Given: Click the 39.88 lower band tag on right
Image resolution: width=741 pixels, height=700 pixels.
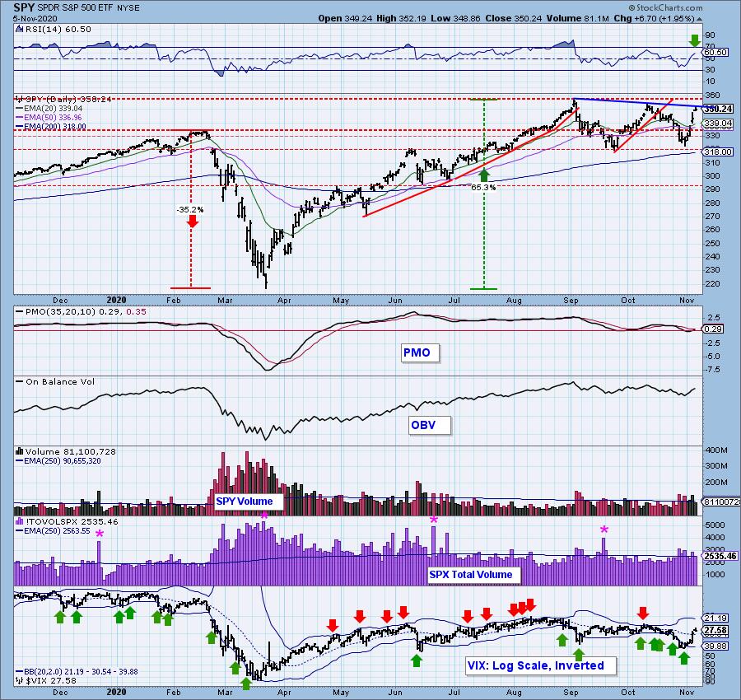Looking at the screenshot, I should point(715,646).
